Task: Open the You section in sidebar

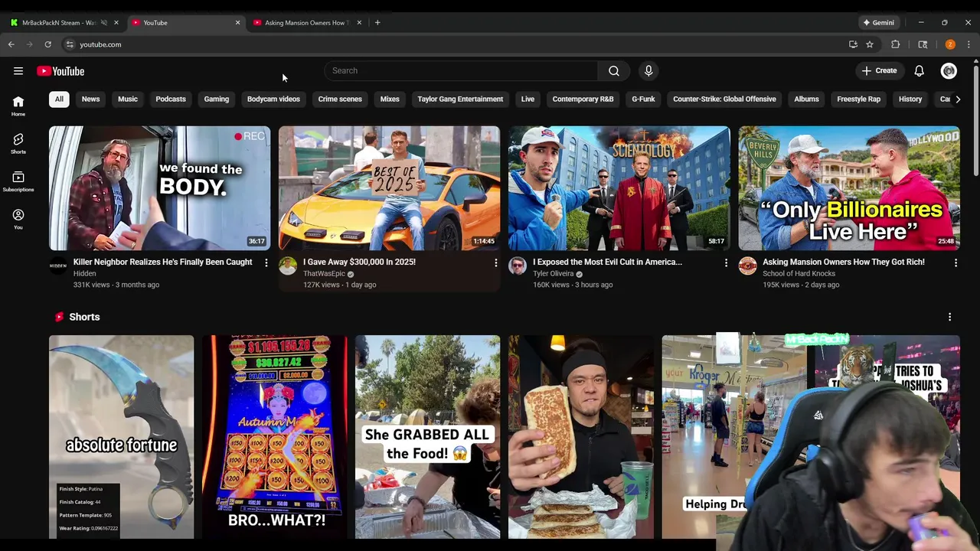Action: coord(18,219)
